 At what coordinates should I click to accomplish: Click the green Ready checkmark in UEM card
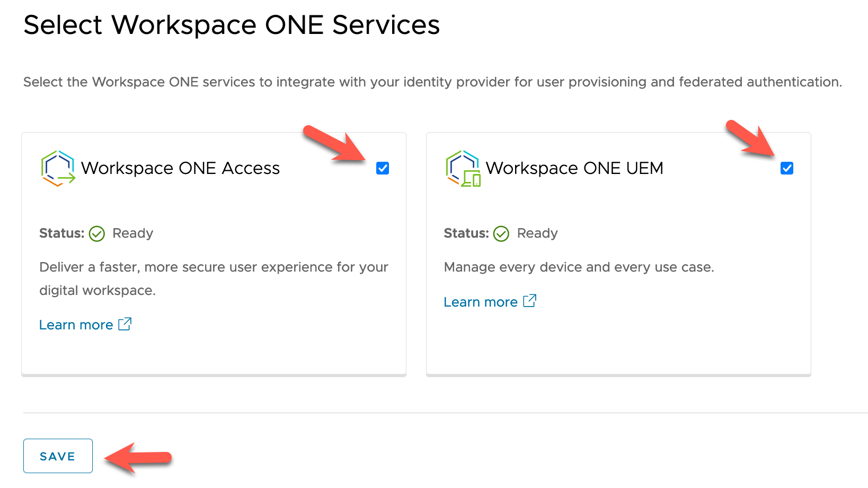(501, 233)
